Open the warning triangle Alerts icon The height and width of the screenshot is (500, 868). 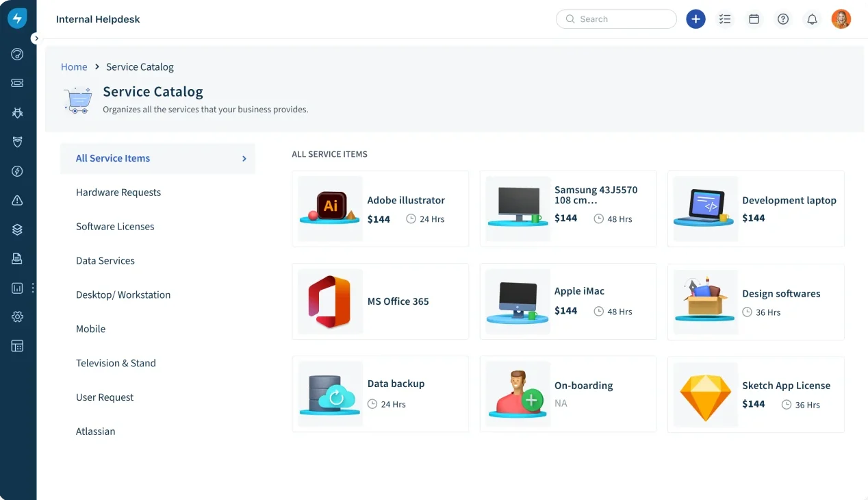tap(17, 200)
